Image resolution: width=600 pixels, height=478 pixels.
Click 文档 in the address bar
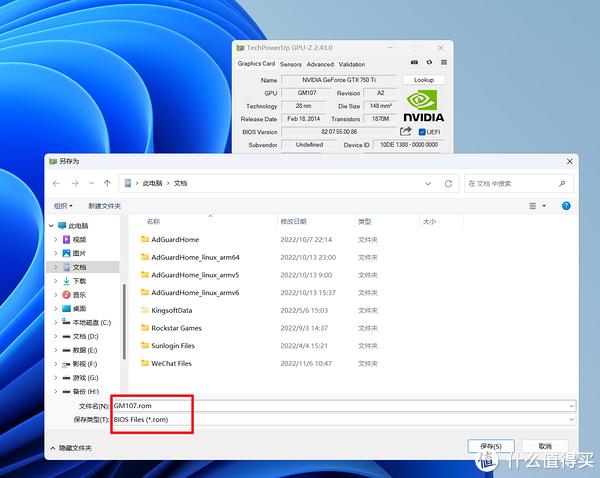click(x=180, y=183)
